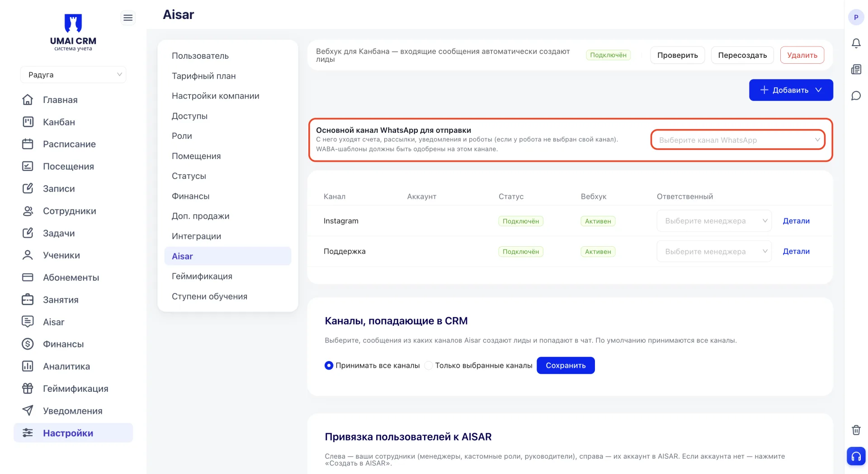Viewport: 868px width, 474px height.
Task: Open the trash bin icon
Action: [x=856, y=430]
